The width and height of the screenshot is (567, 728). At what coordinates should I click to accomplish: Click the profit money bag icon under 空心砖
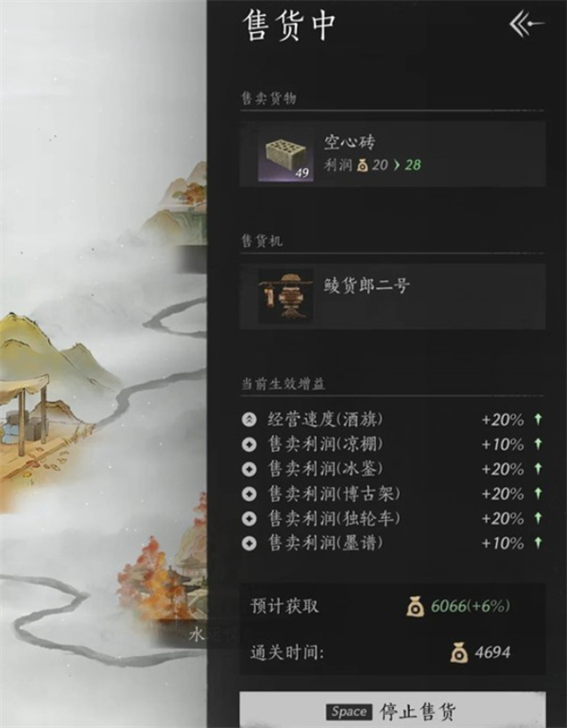(362, 165)
